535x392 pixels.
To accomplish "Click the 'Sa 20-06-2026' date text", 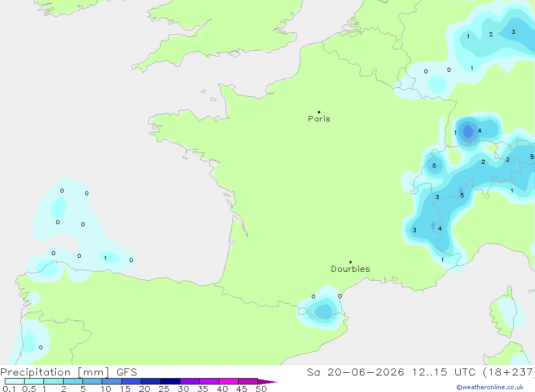I will pos(355,372).
